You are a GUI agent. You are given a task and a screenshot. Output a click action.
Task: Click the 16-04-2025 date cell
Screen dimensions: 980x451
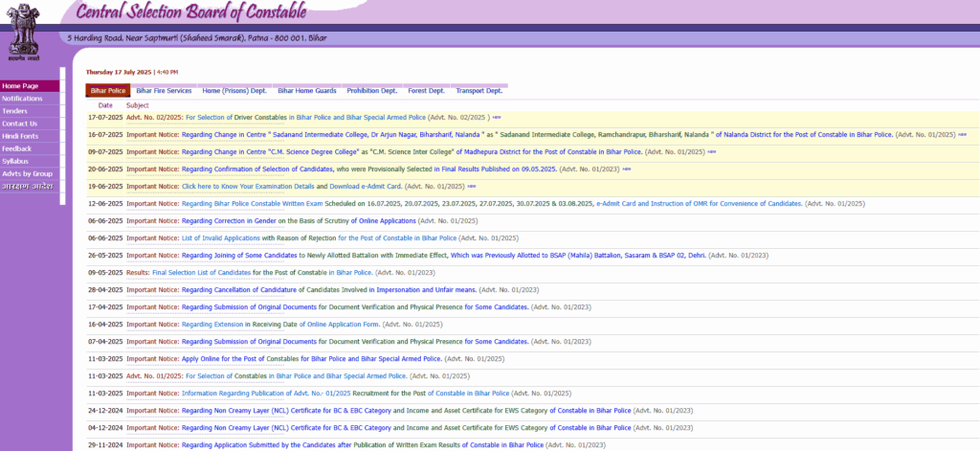coord(106,325)
